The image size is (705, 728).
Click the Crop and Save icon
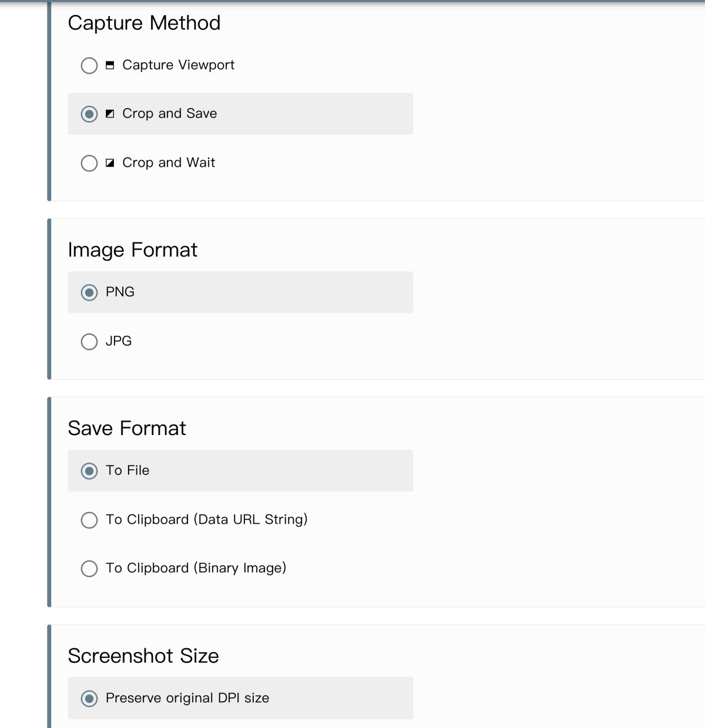[110, 114]
